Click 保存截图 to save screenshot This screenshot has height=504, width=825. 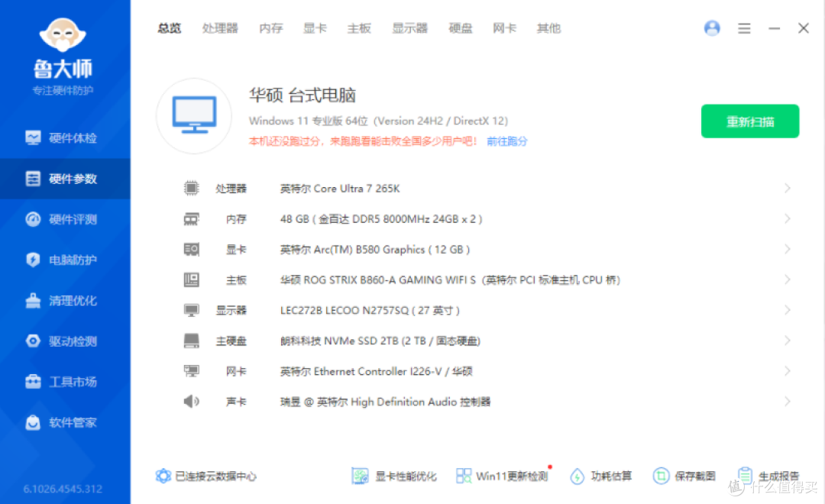pos(684,476)
